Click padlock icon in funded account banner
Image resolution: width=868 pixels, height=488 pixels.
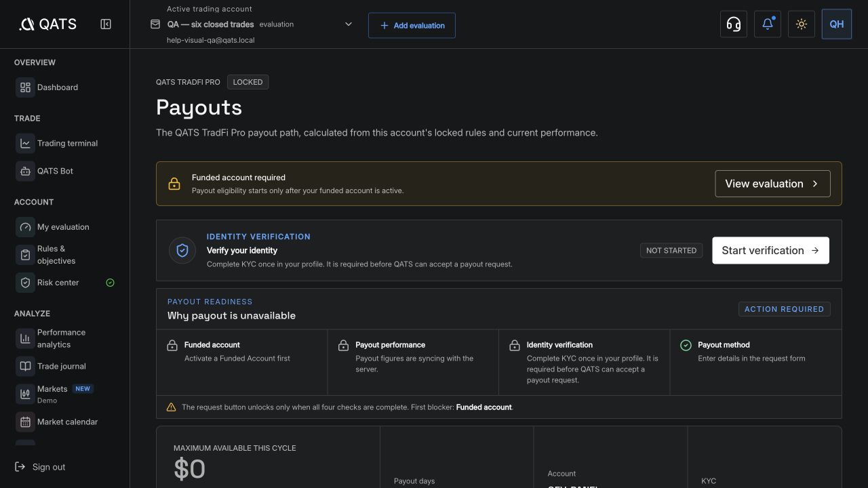point(174,184)
